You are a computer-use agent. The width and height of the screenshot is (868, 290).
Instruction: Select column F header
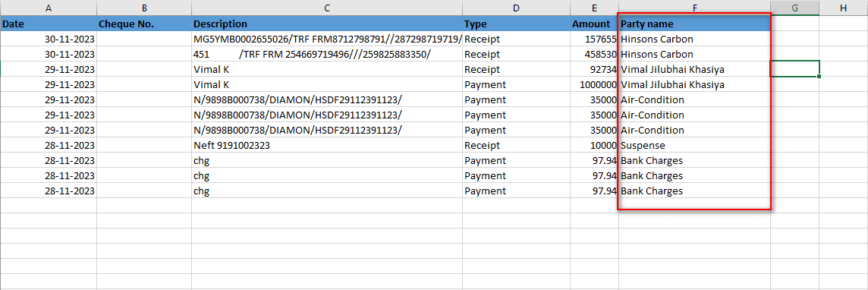pyautogui.click(x=694, y=8)
